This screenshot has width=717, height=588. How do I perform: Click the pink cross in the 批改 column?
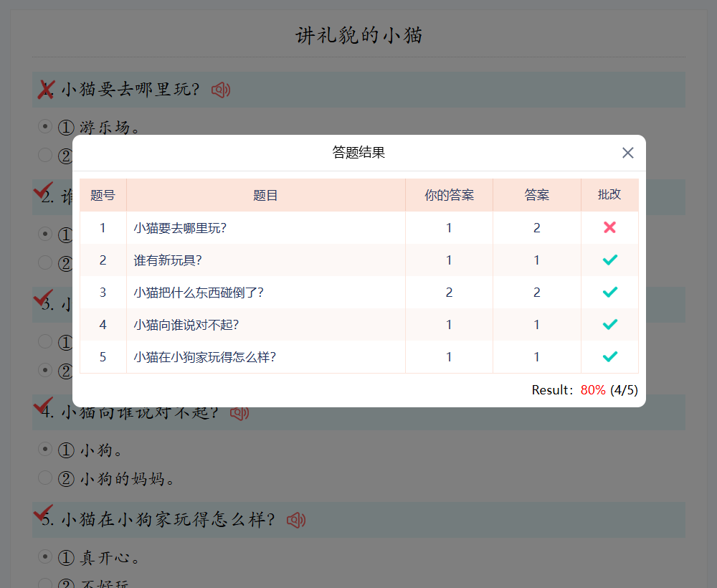coord(609,227)
